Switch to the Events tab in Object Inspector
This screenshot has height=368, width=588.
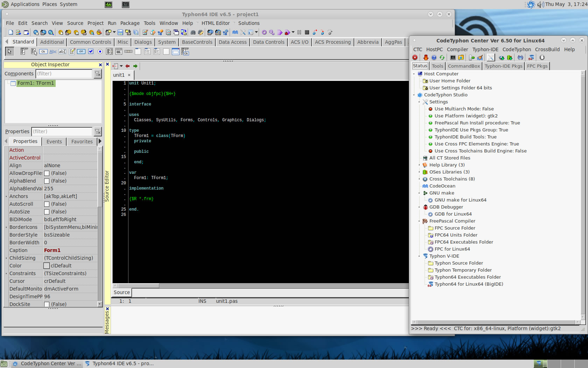(x=54, y=142)
